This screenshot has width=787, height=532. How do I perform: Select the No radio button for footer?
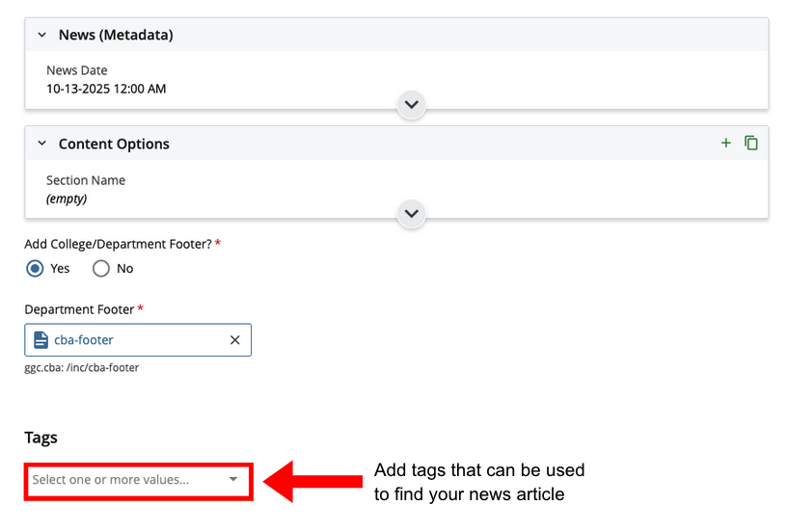coord(101,269)
